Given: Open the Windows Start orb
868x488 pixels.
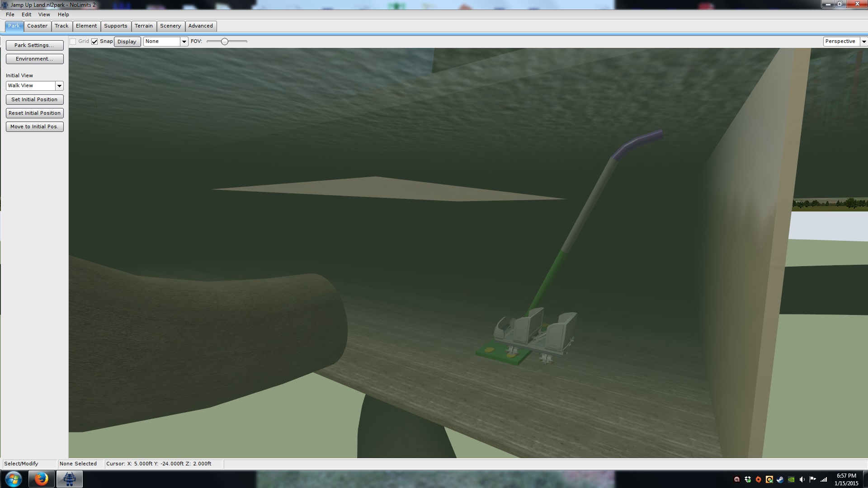Looking at the screenshot, I should tap(14, 479).
